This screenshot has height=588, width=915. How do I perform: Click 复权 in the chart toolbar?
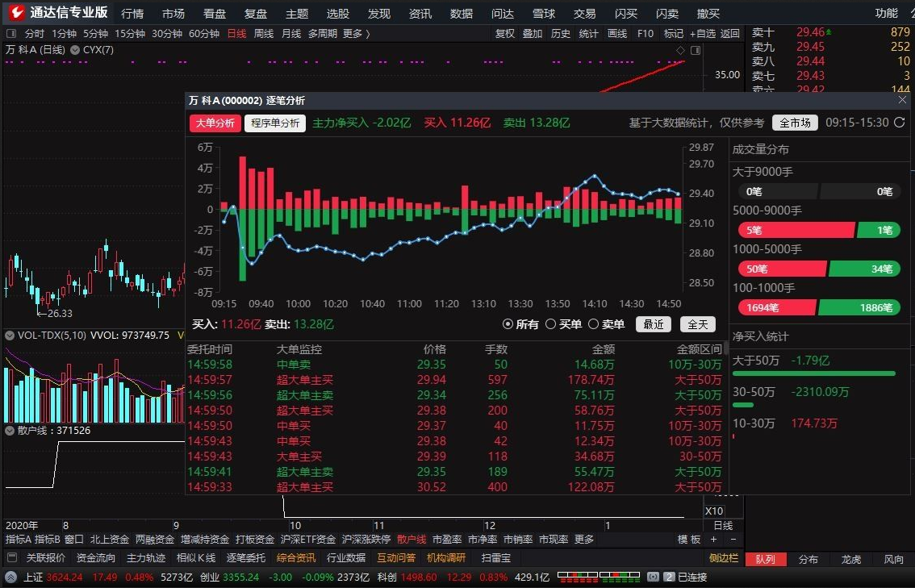tap(505, 34)
